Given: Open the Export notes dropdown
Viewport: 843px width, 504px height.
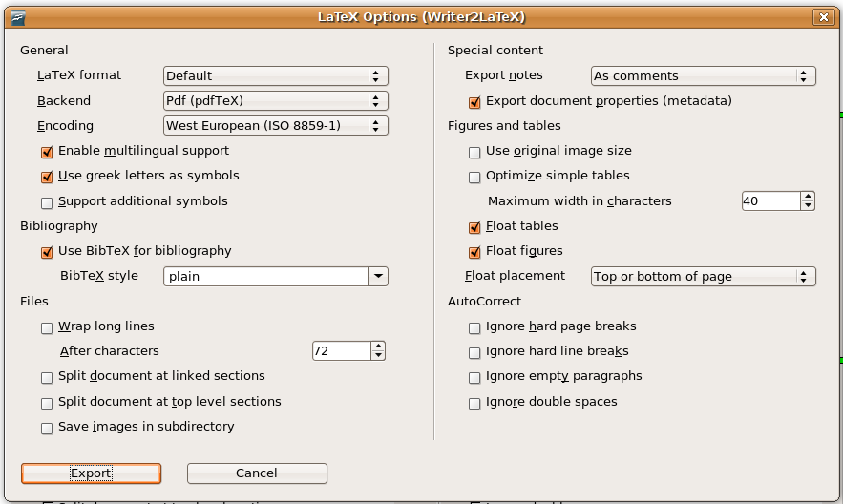Looking at the screenshot, I should tap(704, 76).
